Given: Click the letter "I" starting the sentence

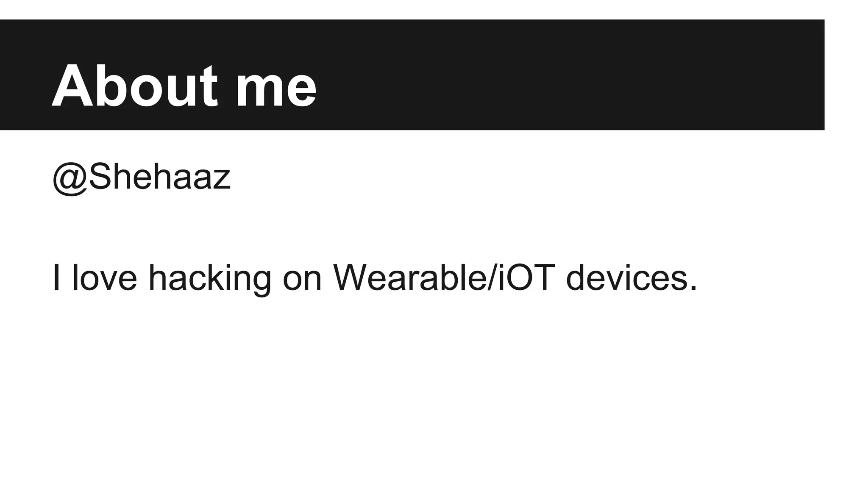Looking at the screenshot, I should point(56,278).
